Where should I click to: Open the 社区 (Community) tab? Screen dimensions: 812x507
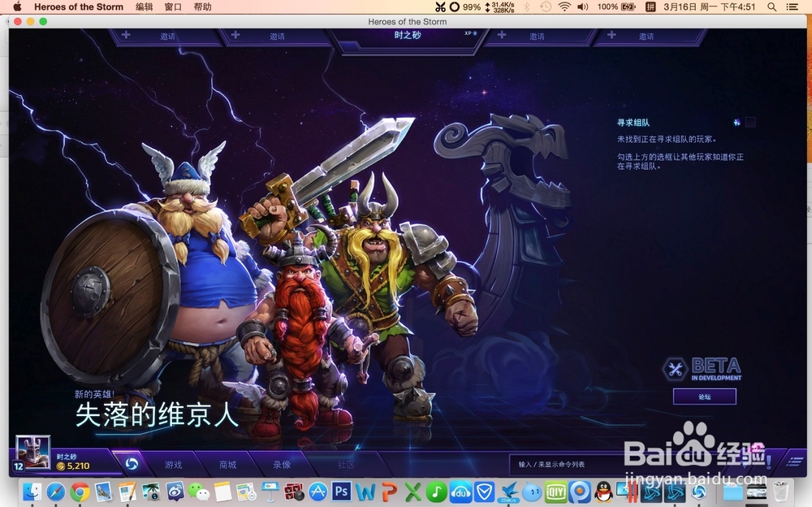tap(346, 465)
